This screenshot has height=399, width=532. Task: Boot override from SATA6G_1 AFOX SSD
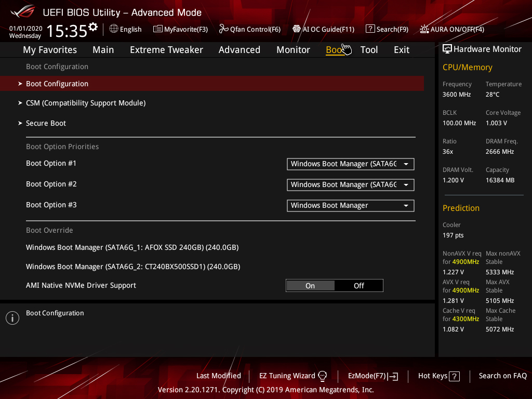click(x=132, y=247)
